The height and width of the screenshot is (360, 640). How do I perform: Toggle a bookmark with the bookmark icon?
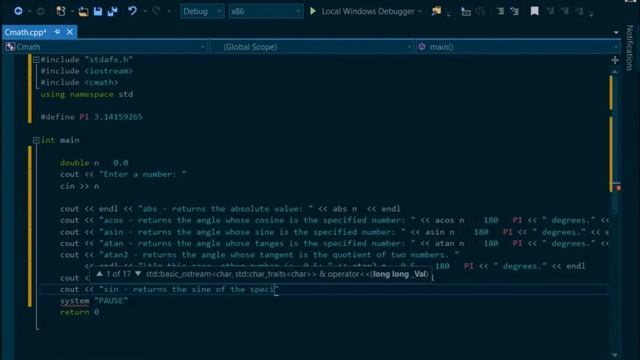[534, 11]
